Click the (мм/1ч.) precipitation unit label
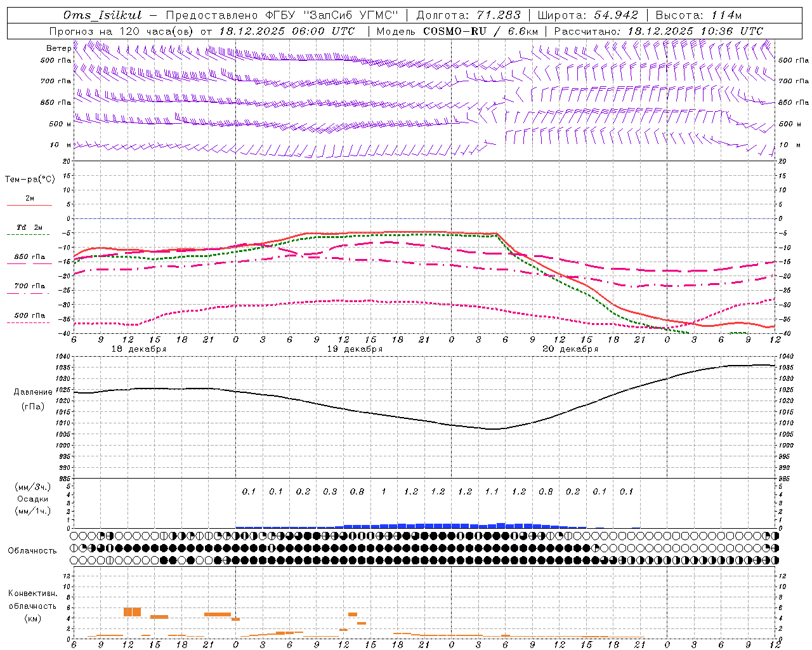 pos(33,511)
